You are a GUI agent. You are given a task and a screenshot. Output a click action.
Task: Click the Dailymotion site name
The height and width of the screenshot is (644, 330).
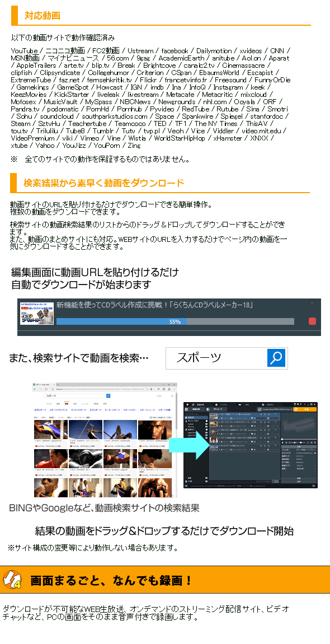[214, 51]
